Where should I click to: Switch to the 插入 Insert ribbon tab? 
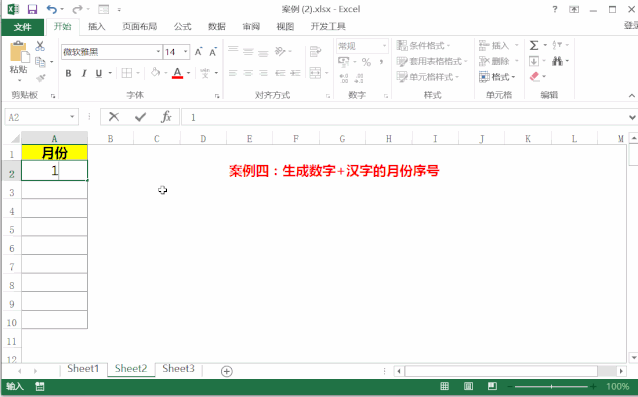pyautogui.click(x=96, y=26)
